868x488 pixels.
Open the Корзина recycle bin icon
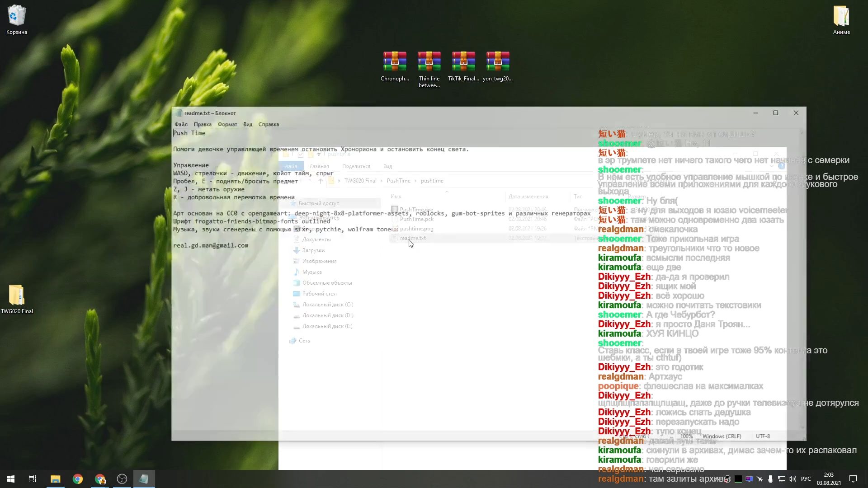coord(17,16)
